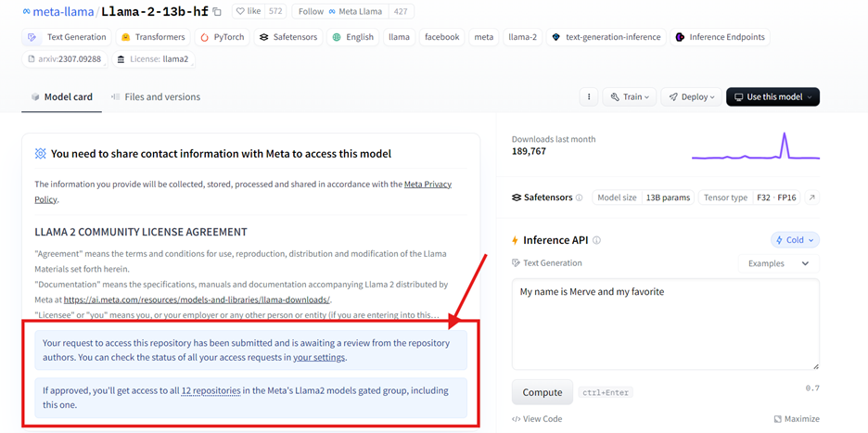Click the text area resize handle
Screen dimensions: 868x433
816,366
